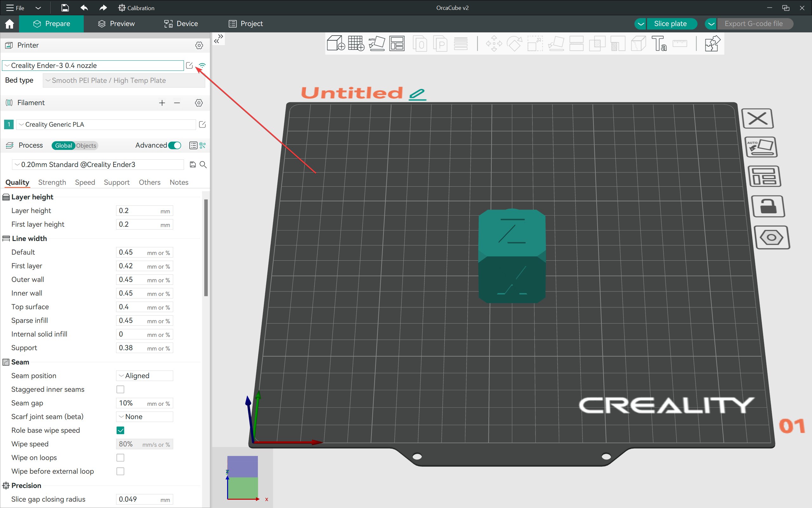Add a filament with the plus icon
This screenshot has width=812, height=508.
pos(162,103)
